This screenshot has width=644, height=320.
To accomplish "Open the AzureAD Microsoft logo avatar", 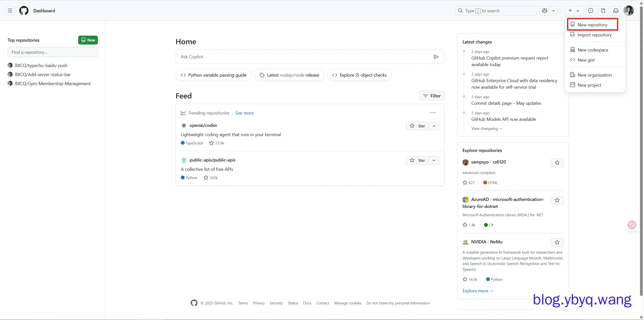I will [465, 200].
